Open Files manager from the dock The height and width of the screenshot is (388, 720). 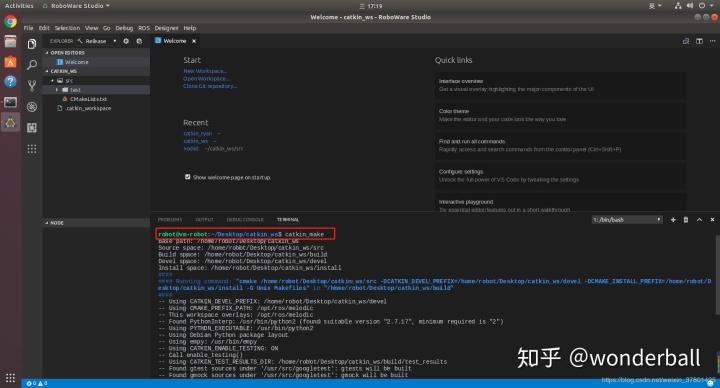(x=10, y=42)
